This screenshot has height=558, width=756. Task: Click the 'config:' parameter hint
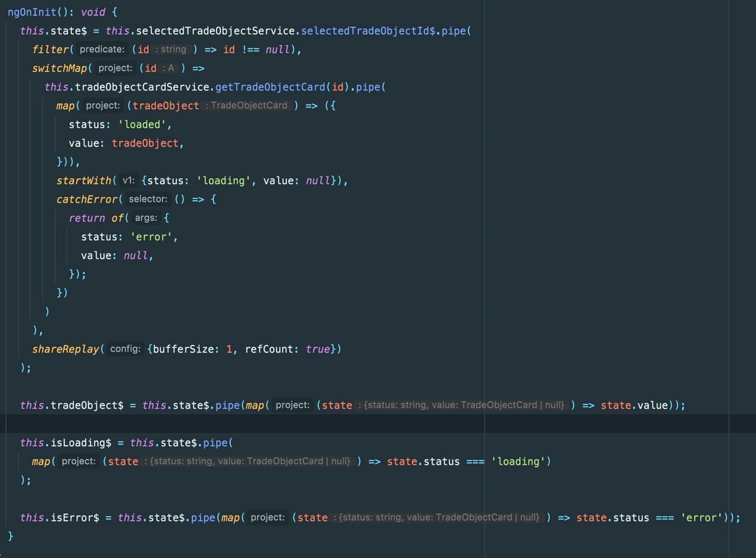click(125, 349)
